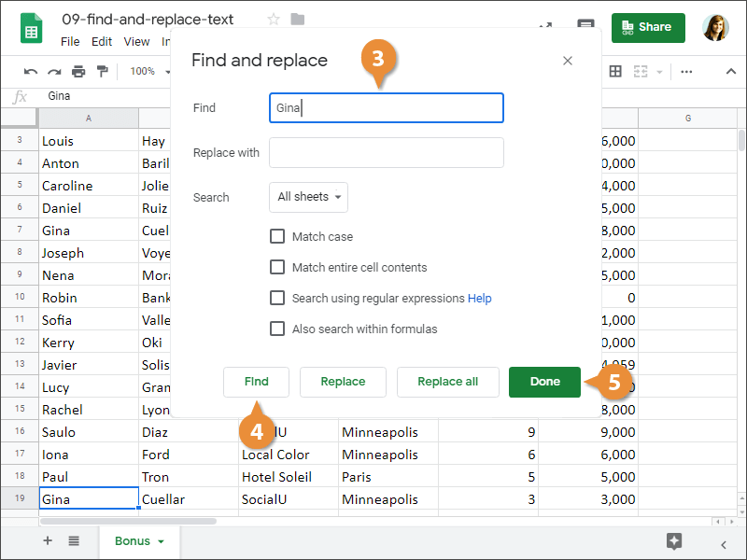Image resolution: width=747 pixels, height=560 pixels.
Task: Open the Explore button at bottom right
Action: coord(674,541)
